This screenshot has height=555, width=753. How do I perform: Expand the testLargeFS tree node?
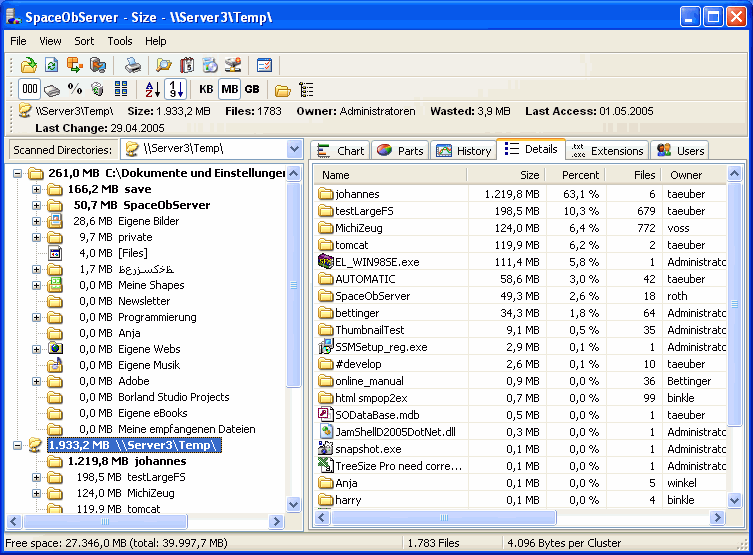tap(36, 477)
